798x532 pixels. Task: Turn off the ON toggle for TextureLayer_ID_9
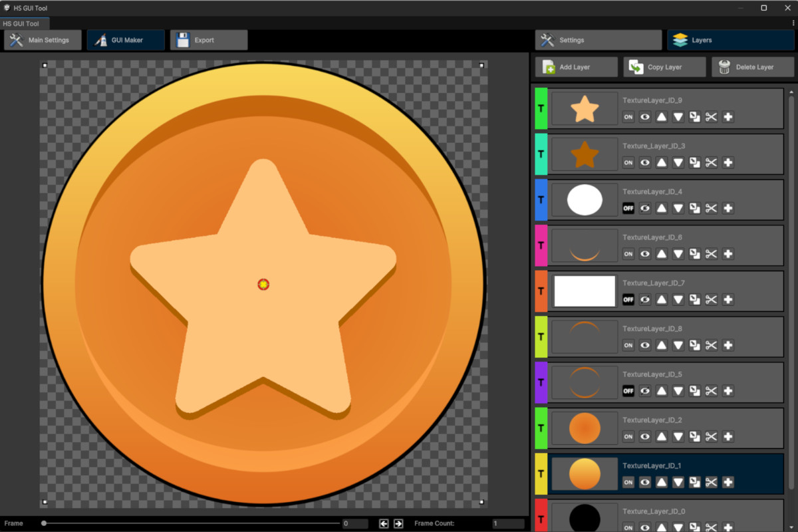point(628,116)
